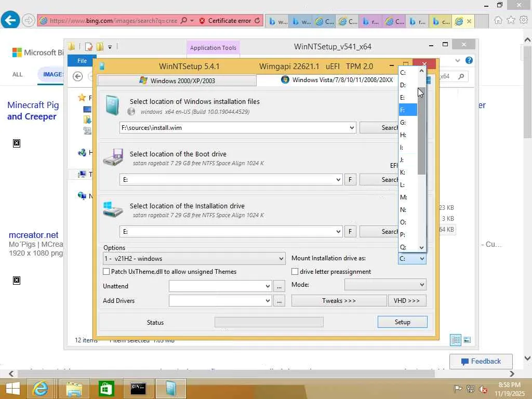Browse for an Unattend file
The image size is (532, 399).
[279, 286]
